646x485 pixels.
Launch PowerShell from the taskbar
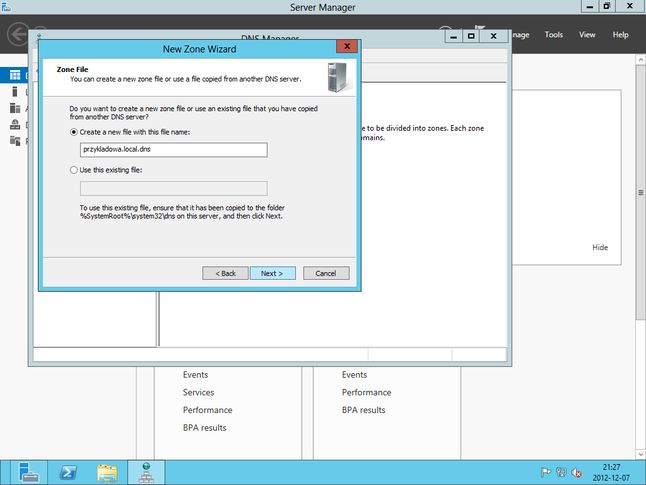coord(68,472)
